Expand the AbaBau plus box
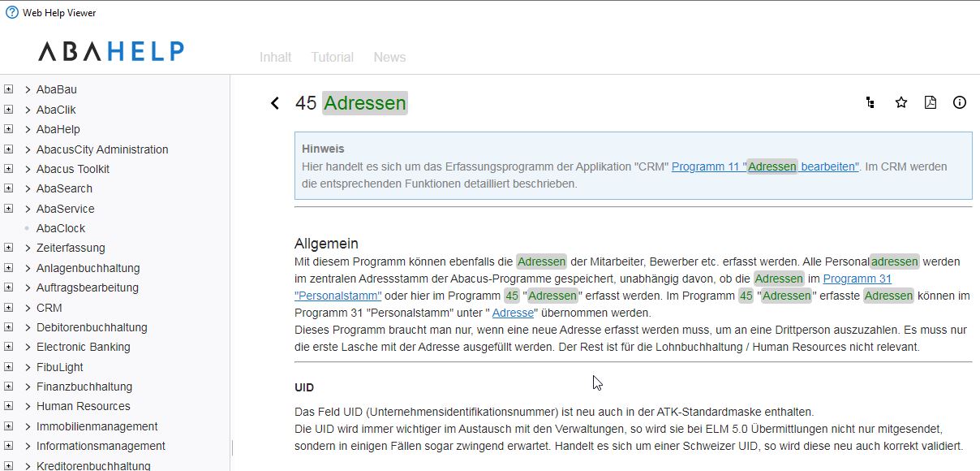Viewport: 980px width, 471px height. pos(8,89)
